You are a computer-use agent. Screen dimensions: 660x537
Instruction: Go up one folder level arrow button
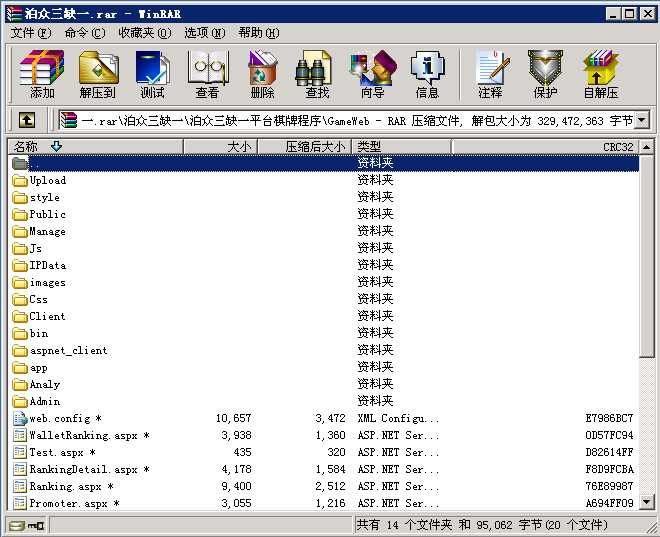click(27, 121)
